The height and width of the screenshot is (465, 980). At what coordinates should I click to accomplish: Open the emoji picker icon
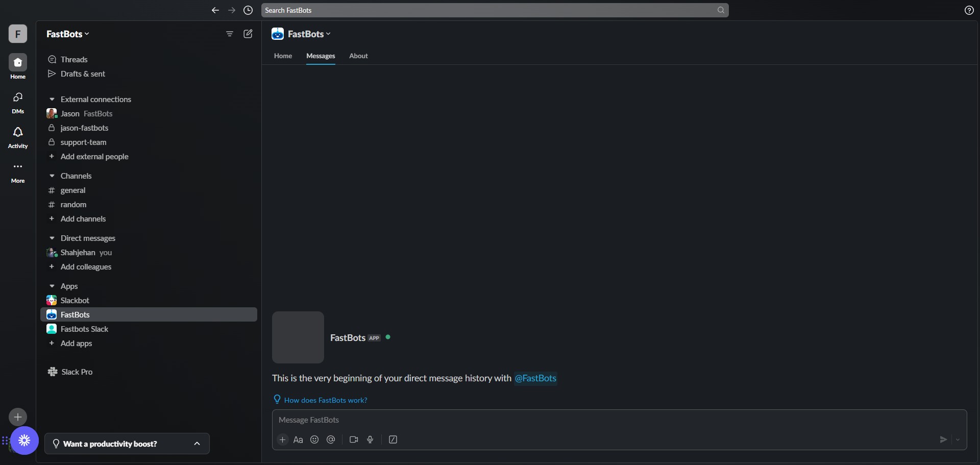click(314, 439)
